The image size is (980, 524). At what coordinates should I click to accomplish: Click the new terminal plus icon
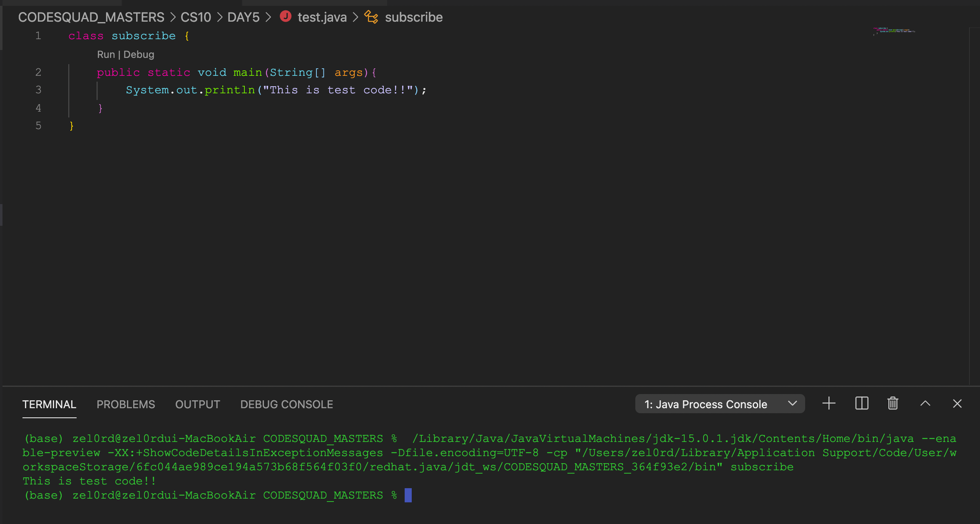coord(828,404)
